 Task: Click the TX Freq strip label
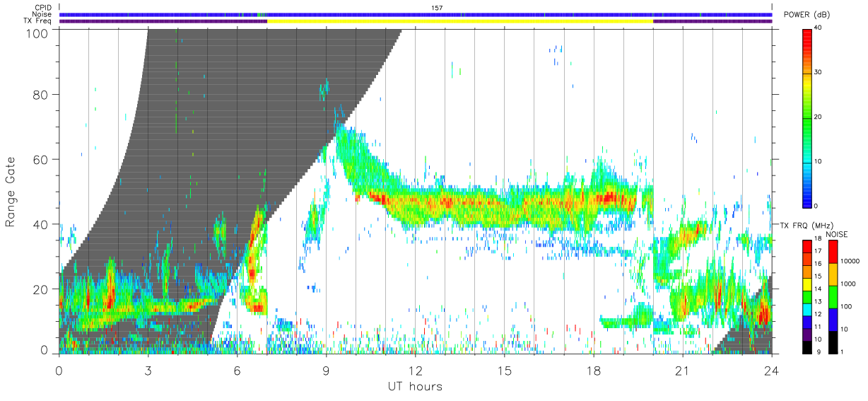tap(37, 21)
